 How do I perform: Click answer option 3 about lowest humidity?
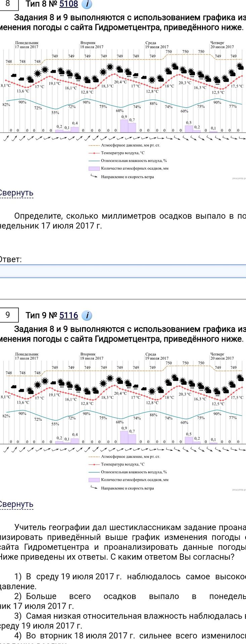tap(123, 621)
